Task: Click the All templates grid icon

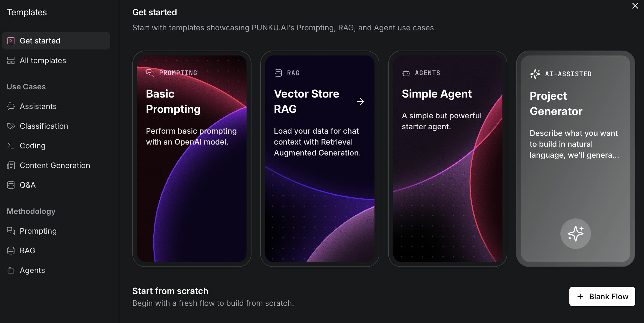Action: point(11,60)
